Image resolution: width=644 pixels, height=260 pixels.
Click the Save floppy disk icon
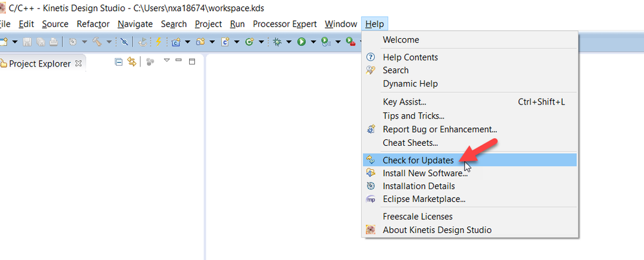click(27, 42)
